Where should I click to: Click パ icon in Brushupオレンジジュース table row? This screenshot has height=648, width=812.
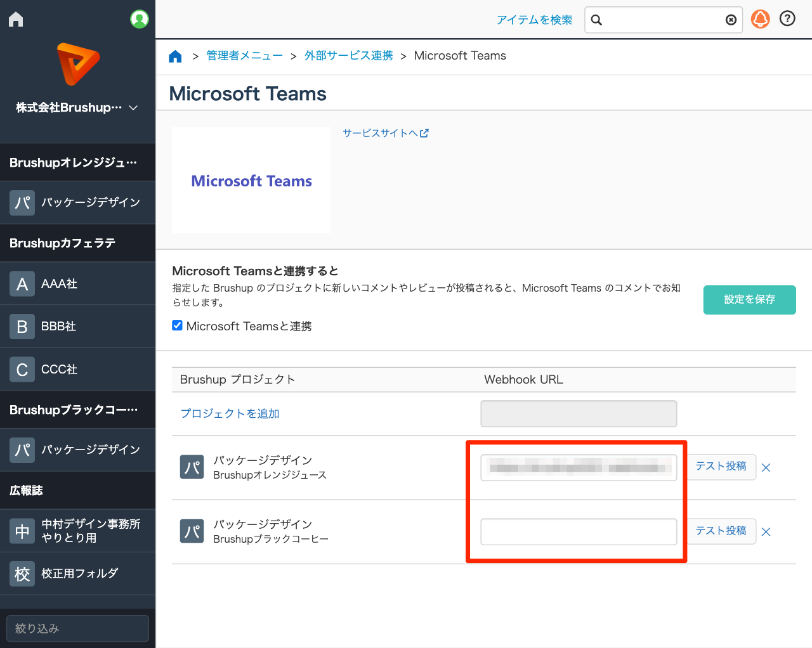pyautogui.click(x=192, y=467)
